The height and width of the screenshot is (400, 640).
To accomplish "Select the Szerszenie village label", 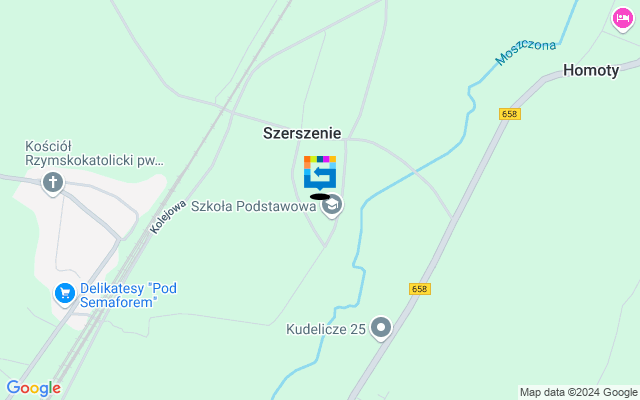I will point(302,133).
